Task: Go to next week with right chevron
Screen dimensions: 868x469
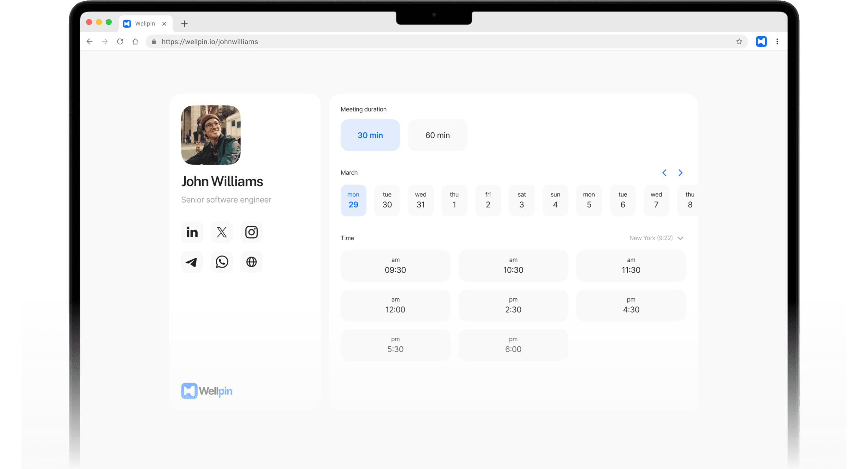Action: (x=680, y=172)
